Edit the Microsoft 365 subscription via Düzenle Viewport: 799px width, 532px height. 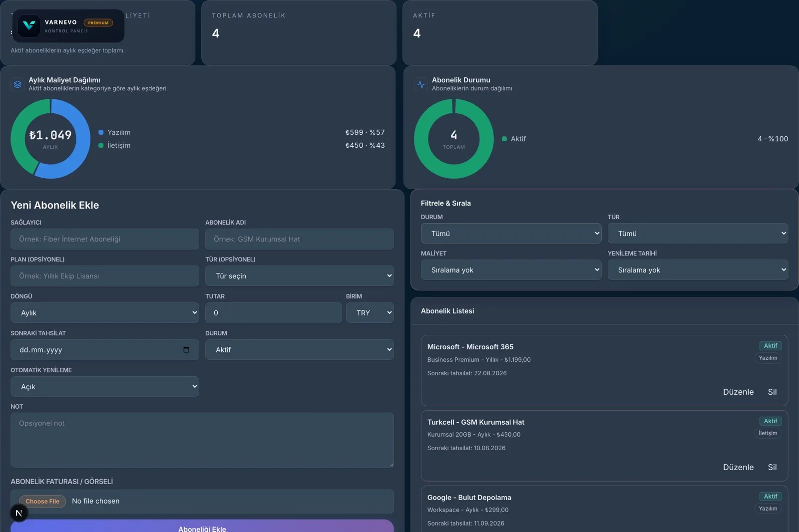738,392
